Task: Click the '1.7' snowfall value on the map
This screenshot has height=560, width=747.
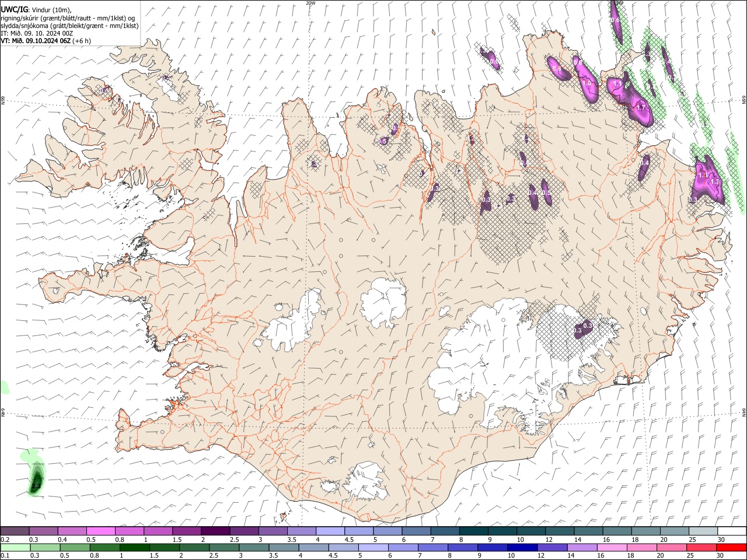Action: 641,107
